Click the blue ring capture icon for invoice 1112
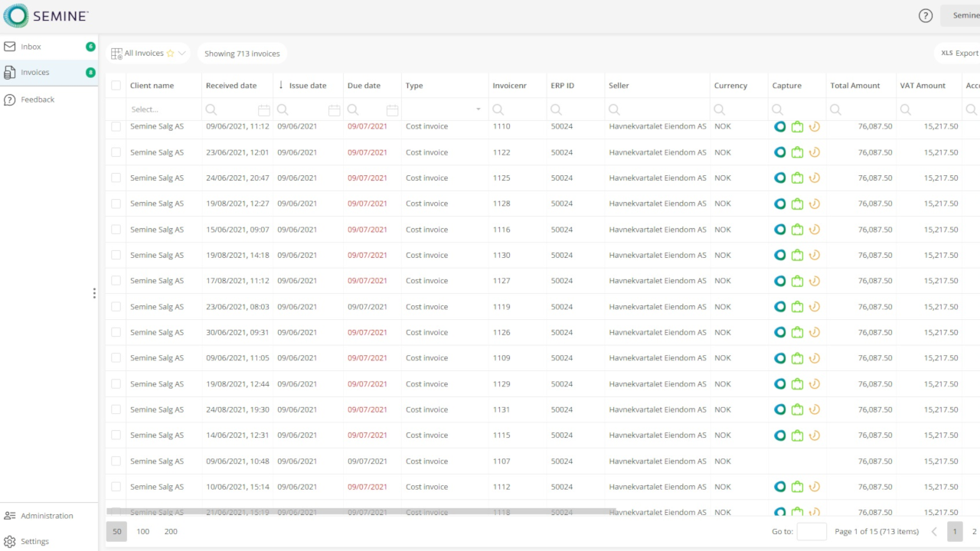This screenshot has height=551, width=980. pyautogui.click(x=780, y=487)
